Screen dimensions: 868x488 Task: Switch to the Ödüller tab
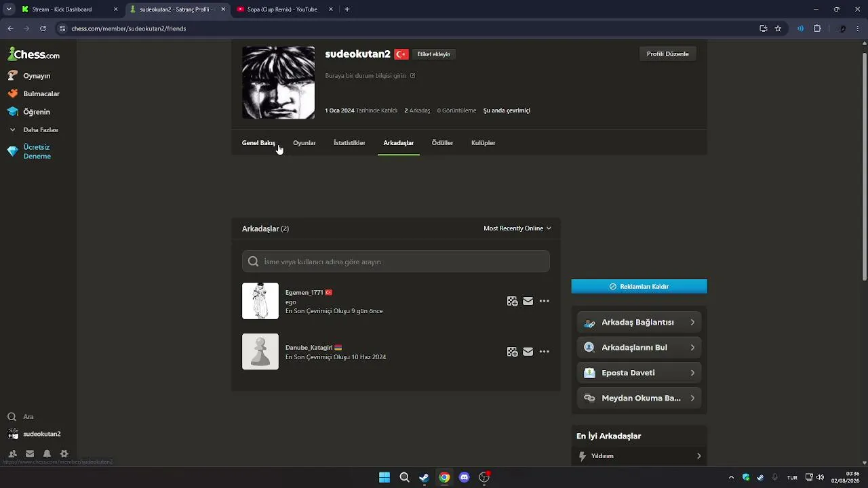coord(442,143)
